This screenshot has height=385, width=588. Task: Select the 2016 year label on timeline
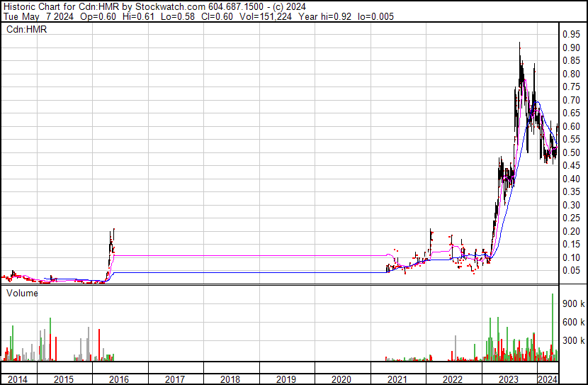click(120, 379)
